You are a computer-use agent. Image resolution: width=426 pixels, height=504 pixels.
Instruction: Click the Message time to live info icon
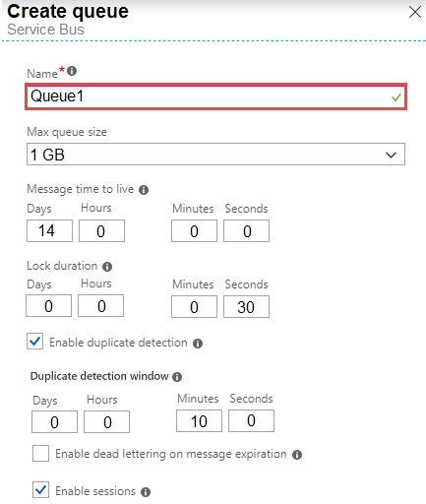144,190
